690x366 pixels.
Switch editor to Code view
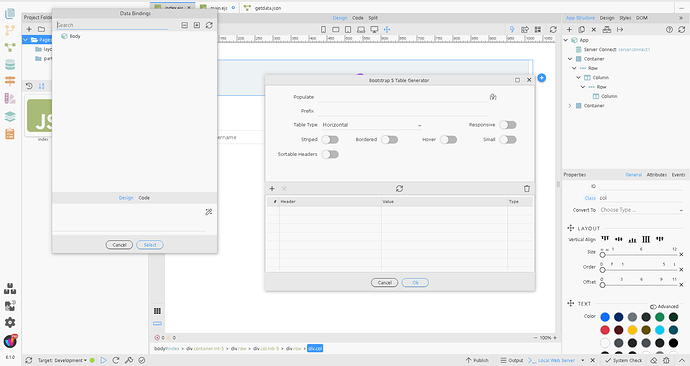(358, 18)
